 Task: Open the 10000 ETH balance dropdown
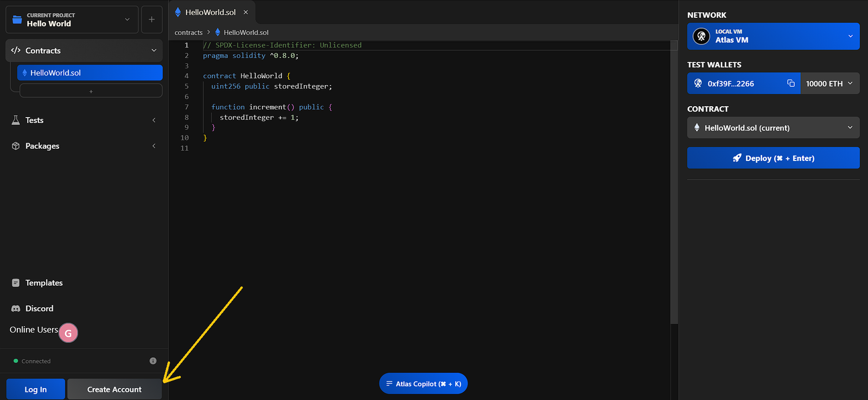click(830, 83)
